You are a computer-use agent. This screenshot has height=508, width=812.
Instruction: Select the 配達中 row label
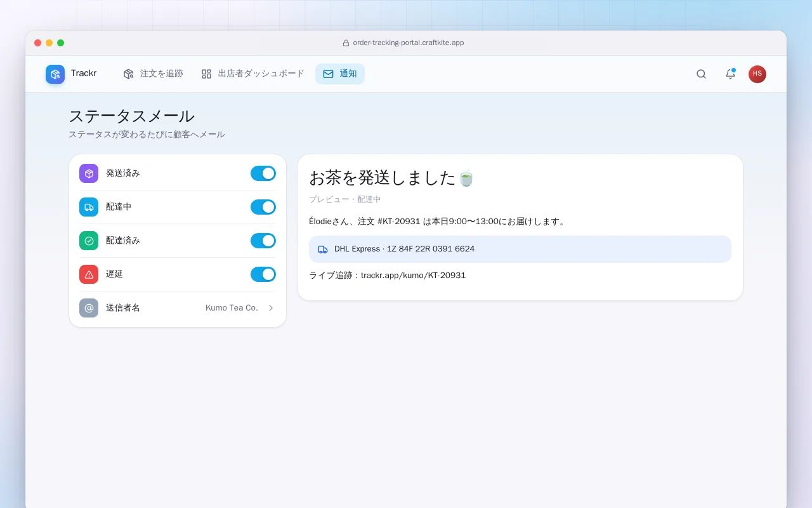[x=119, y=207]
